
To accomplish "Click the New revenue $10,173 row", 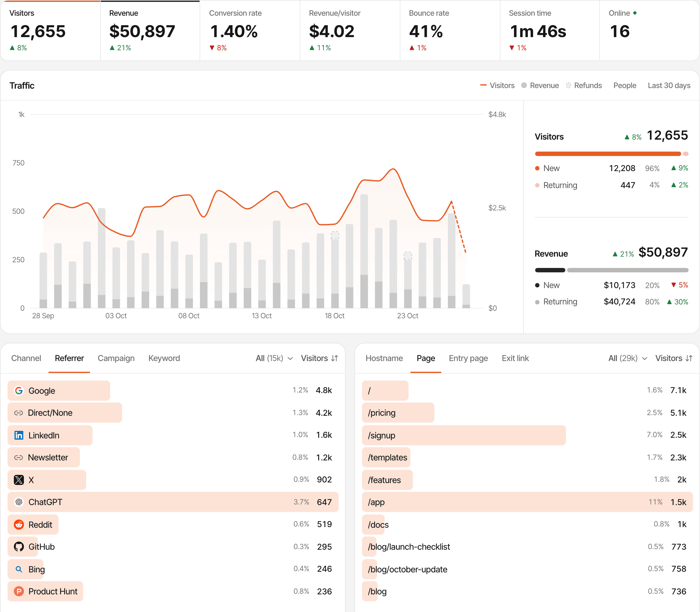I will (612, 285).
